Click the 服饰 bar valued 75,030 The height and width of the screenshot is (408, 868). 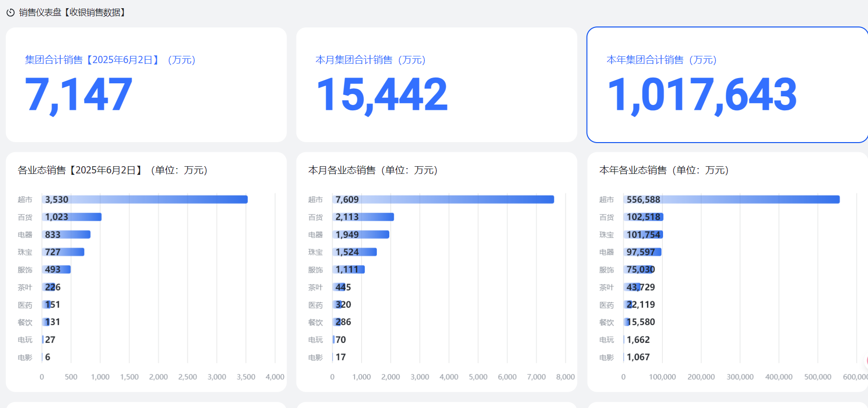click(639, 270)
